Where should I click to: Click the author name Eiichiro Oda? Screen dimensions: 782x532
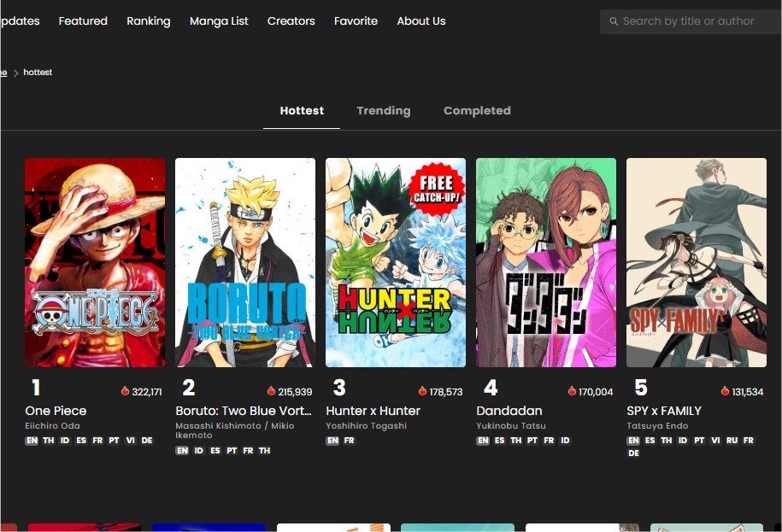(x=52, y=426)
